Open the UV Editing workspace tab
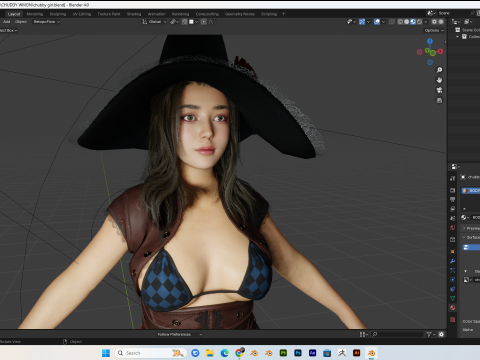This screenshot has width=480, height=360. click(82, 14)
